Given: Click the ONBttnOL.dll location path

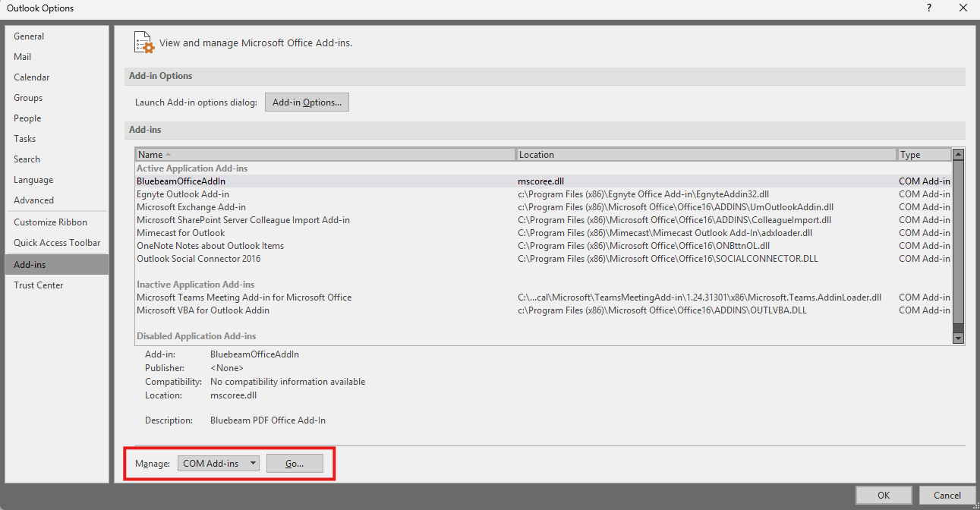Looking at the screenshot, I should pos(644,246).
